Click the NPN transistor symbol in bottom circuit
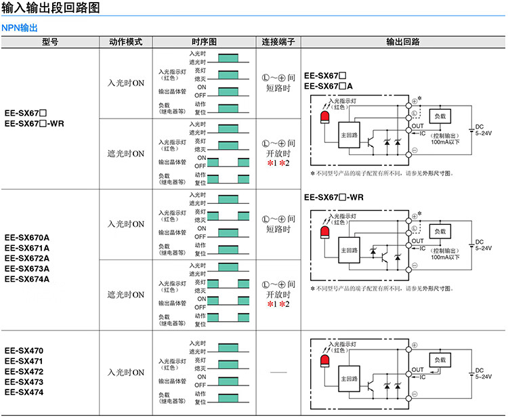The height and width of the screenshot is (420, 508). click(x=371, y=385)
